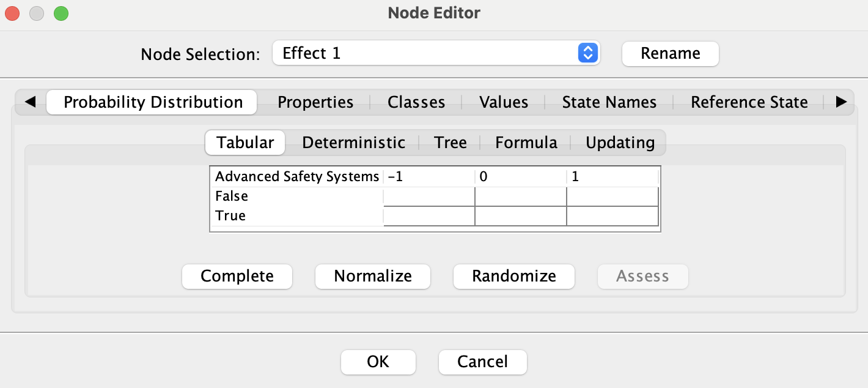This screenshot has height=388, width=868.
Task: Select the Updating mode tab
Action: (x=620, y=143)
